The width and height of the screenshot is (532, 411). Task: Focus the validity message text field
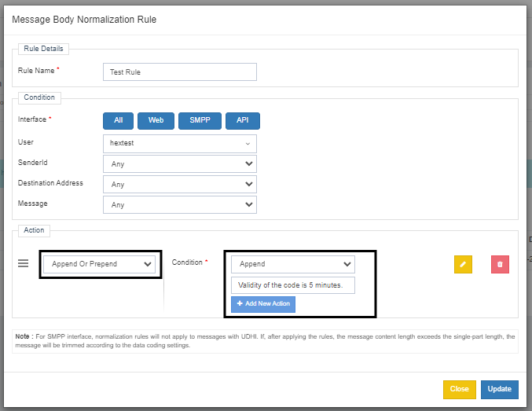[x=292, y=284]
